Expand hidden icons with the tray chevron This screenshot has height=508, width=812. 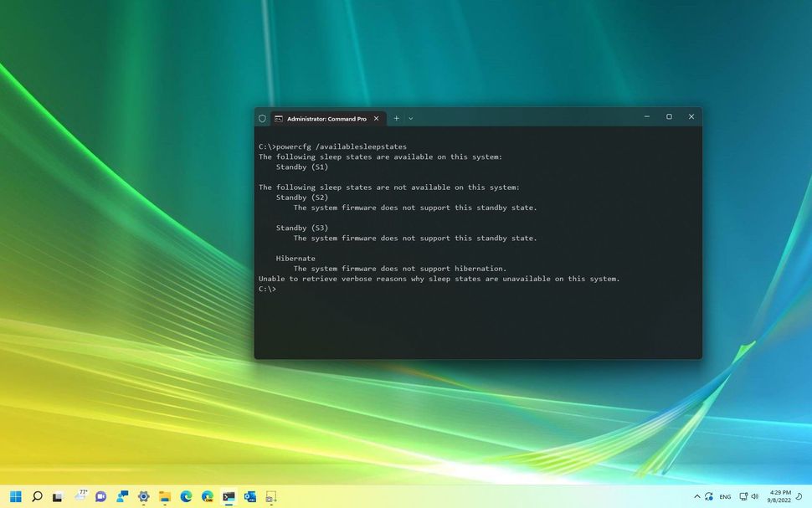tap(696, 496)
